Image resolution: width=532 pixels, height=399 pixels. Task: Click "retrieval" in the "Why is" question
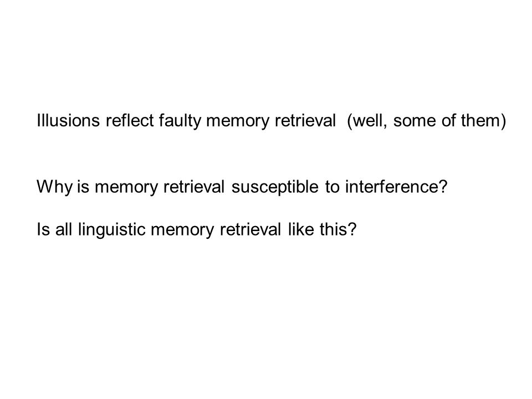tap(194, 187)
